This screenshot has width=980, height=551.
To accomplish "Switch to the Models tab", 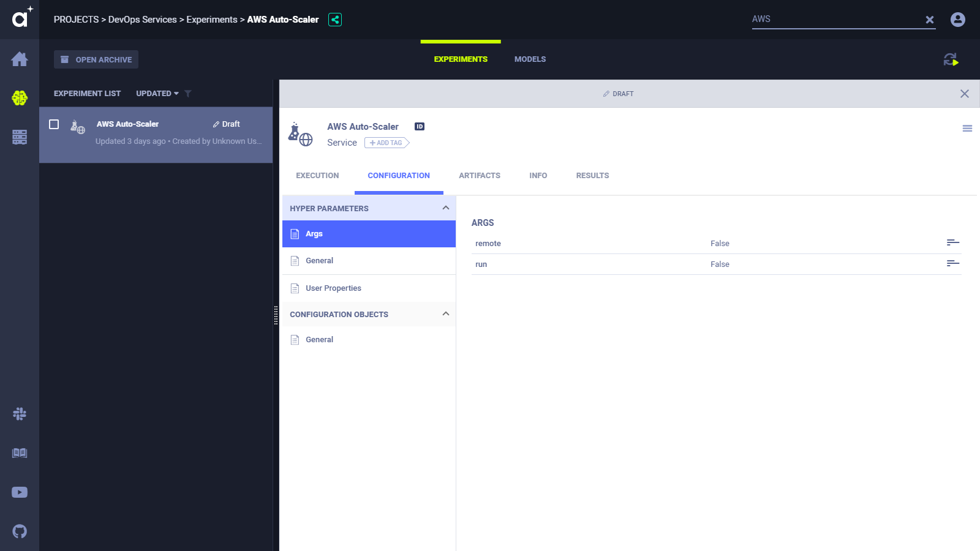I will pos(530,59).
